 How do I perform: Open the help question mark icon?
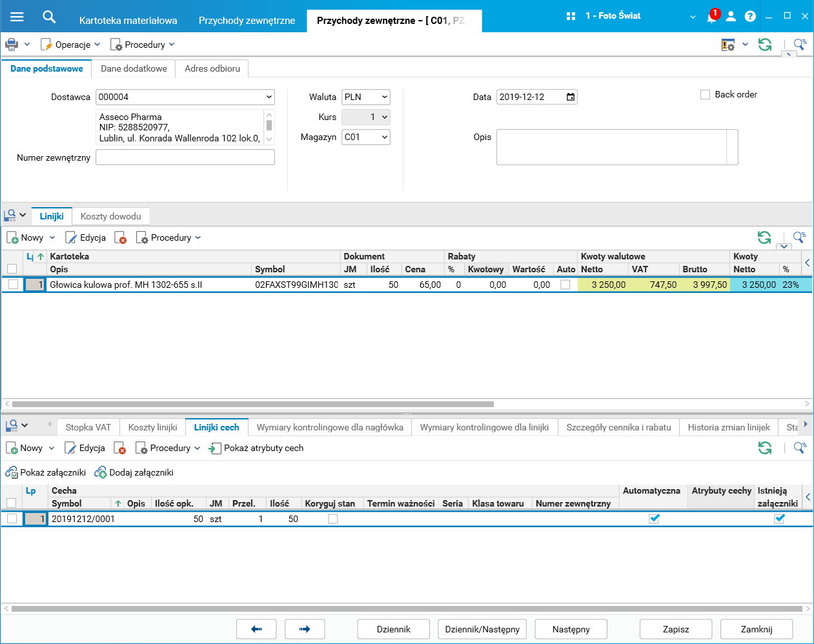pos(750,16)
